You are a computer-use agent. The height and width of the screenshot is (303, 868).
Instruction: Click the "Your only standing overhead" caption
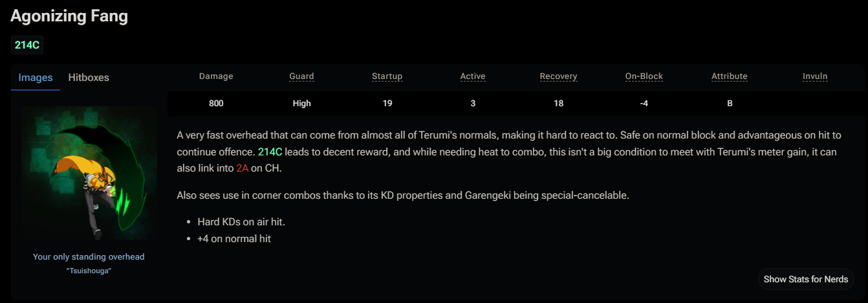click(x=89, y=257)
